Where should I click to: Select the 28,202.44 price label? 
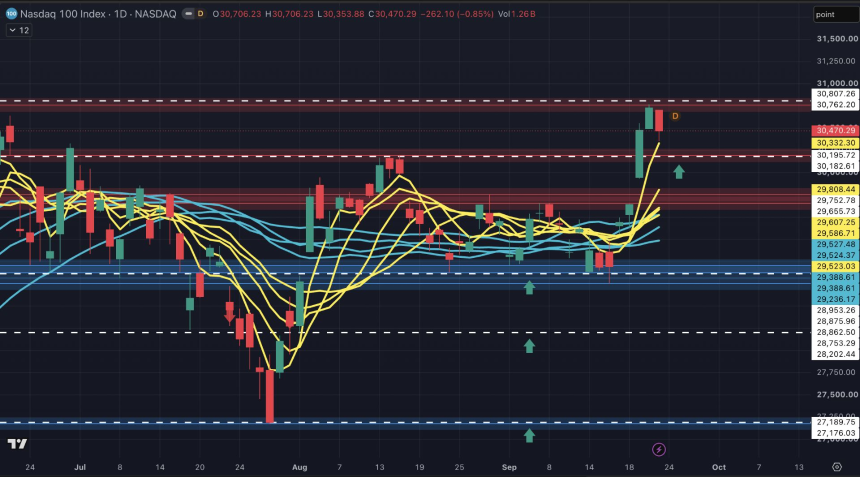835,354
